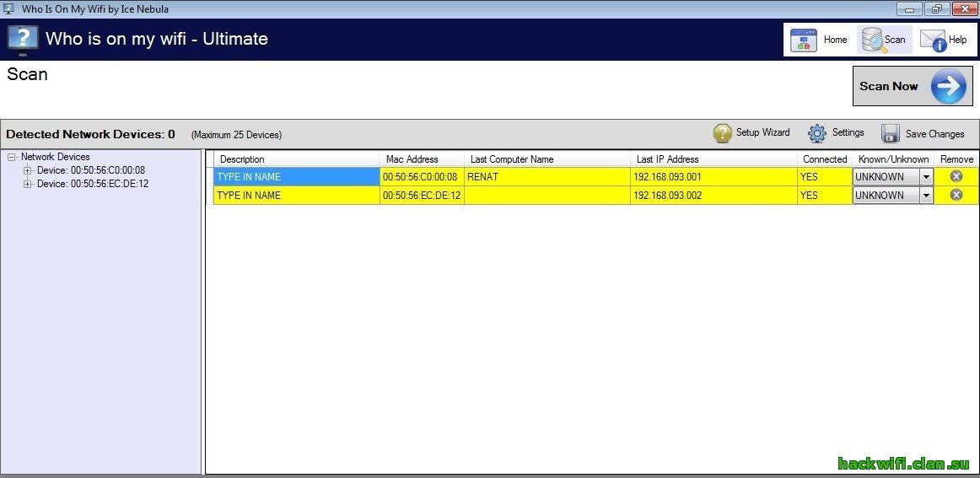Click the Remove column header
980x478 pixels.
tap(956, 159)
